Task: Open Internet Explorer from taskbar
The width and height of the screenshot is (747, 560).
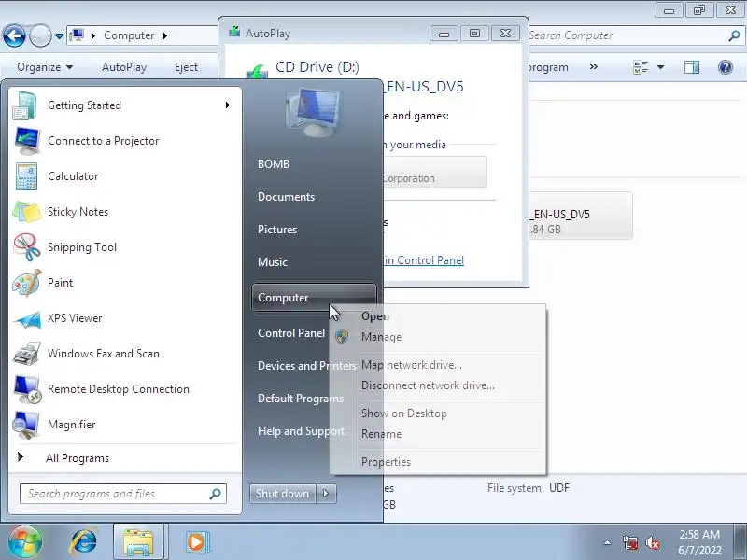Action: click(84, 542)
